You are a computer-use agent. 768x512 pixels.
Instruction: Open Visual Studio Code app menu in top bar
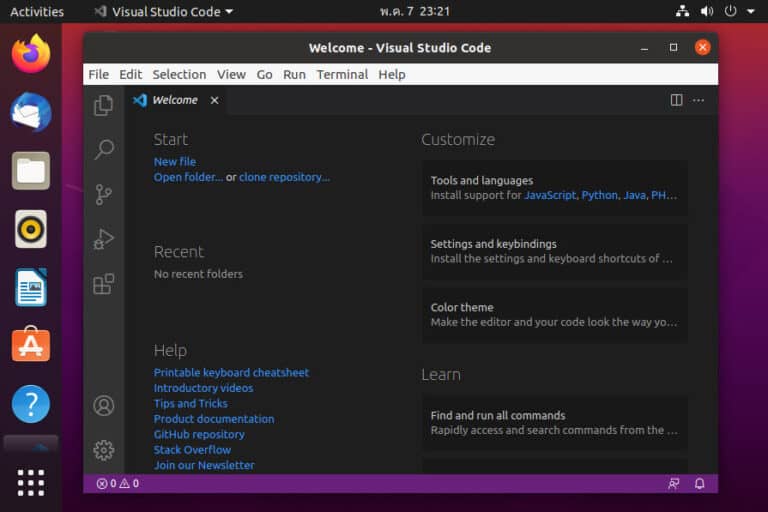click(x=164, y=12)
